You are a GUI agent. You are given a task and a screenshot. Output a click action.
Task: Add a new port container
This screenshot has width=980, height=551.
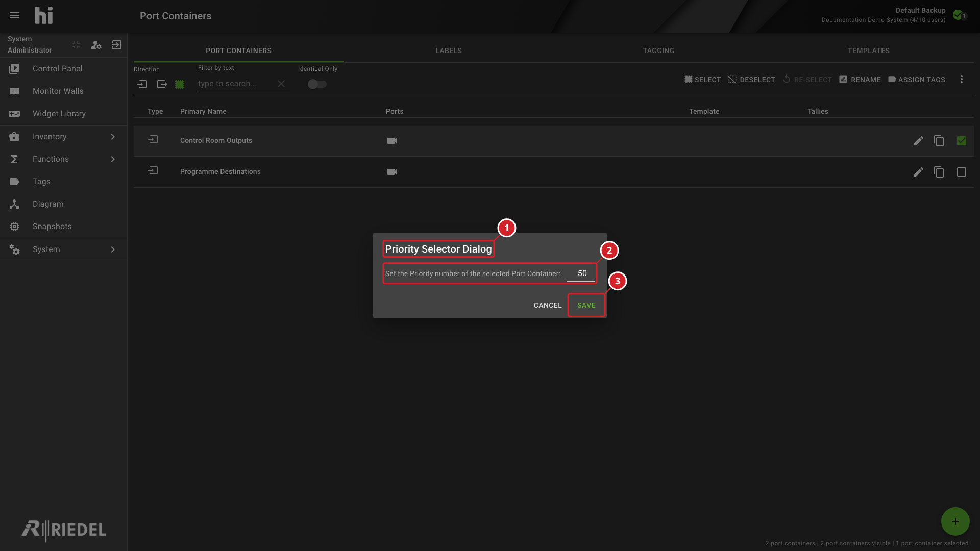pos(955,521)
